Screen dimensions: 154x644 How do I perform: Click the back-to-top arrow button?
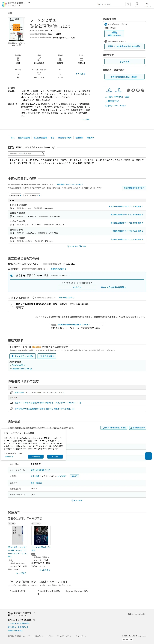(x=148, y=456)
